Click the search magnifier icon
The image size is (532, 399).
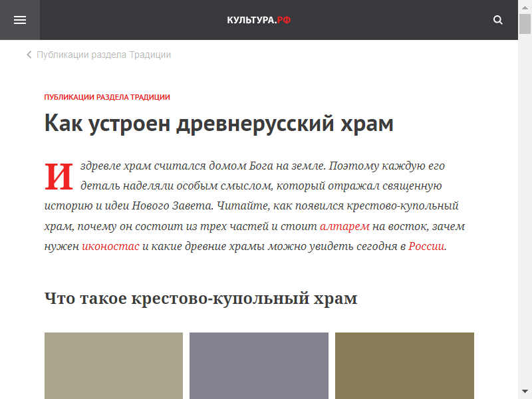(497, 20)
